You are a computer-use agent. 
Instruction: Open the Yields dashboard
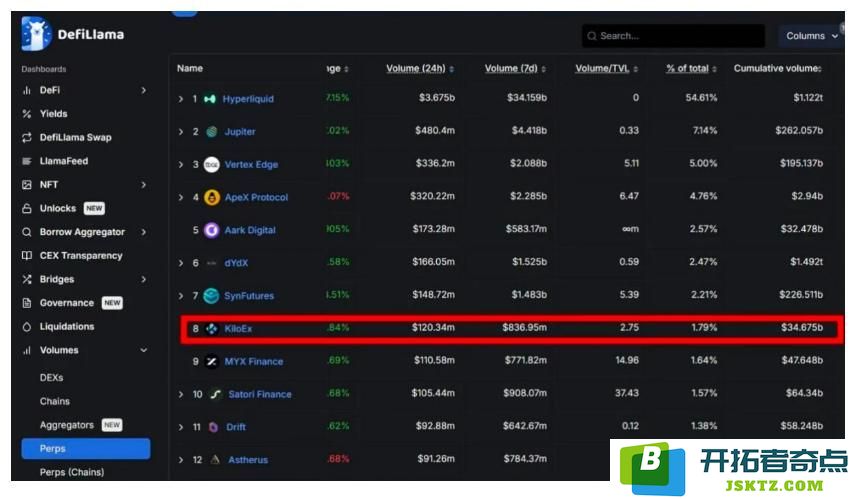click(54, 114)
